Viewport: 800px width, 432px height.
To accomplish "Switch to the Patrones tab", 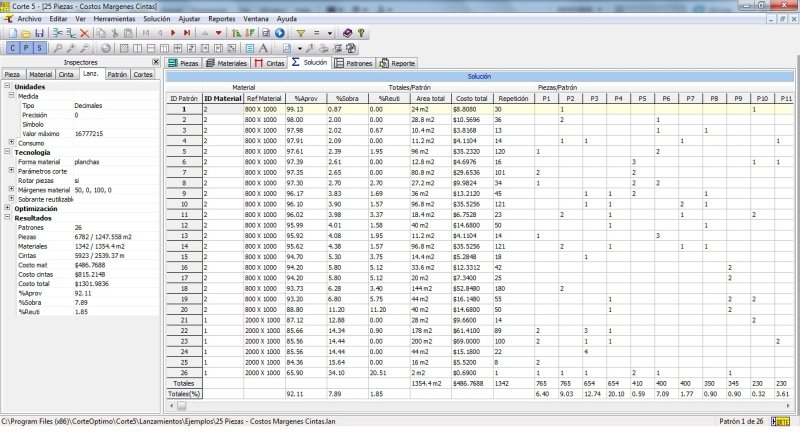I will [x=352, y=62].
